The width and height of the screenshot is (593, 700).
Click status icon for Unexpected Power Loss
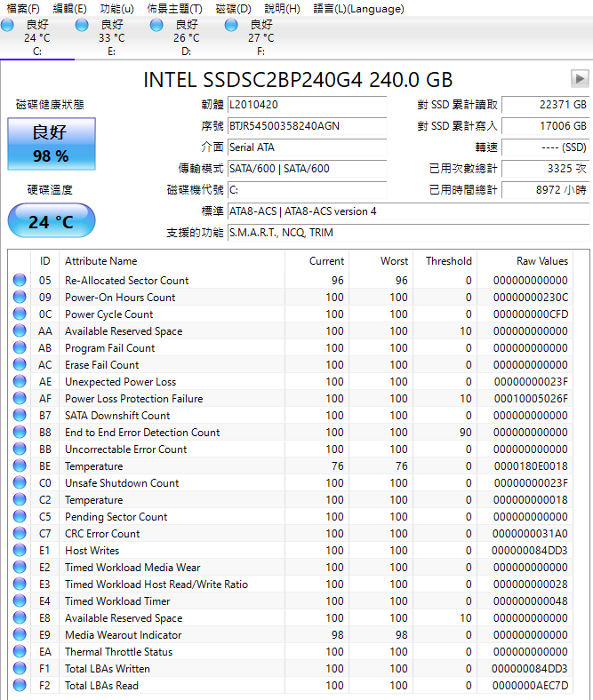point(20,381)
